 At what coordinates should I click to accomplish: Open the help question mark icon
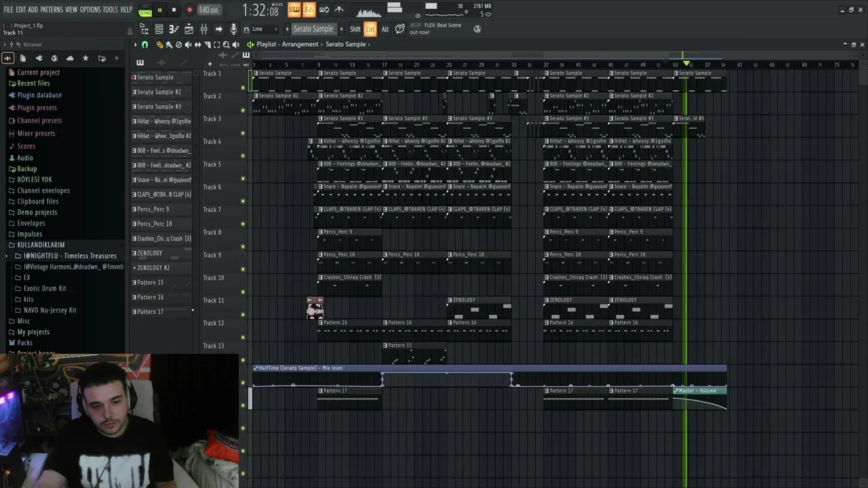tap(400, 28)
